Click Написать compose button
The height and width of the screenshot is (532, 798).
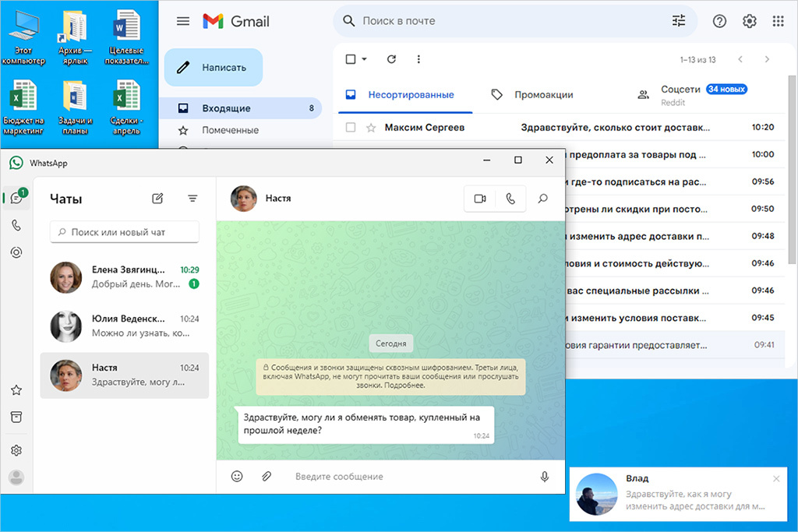pyautogui.click(x=214, y=67)
